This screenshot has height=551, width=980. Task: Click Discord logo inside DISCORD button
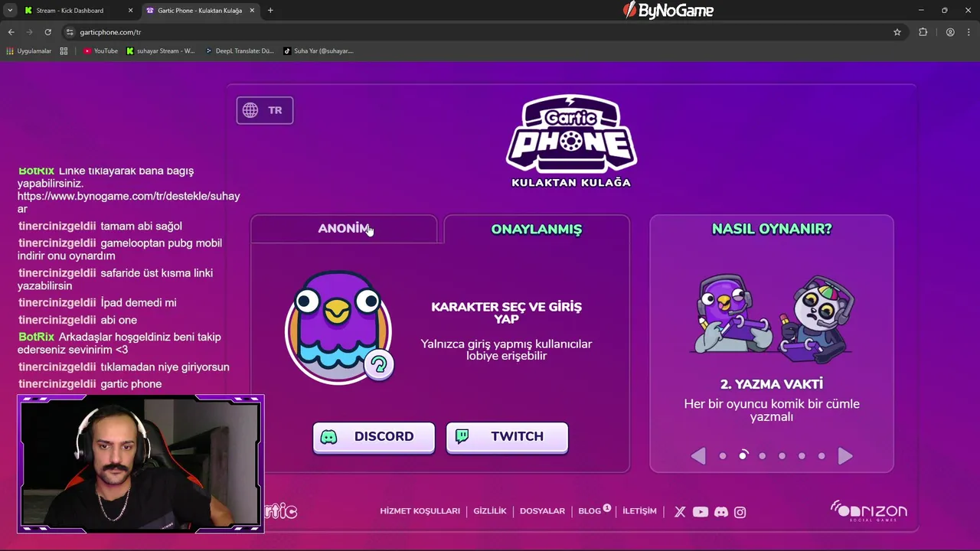click(329, 437)
